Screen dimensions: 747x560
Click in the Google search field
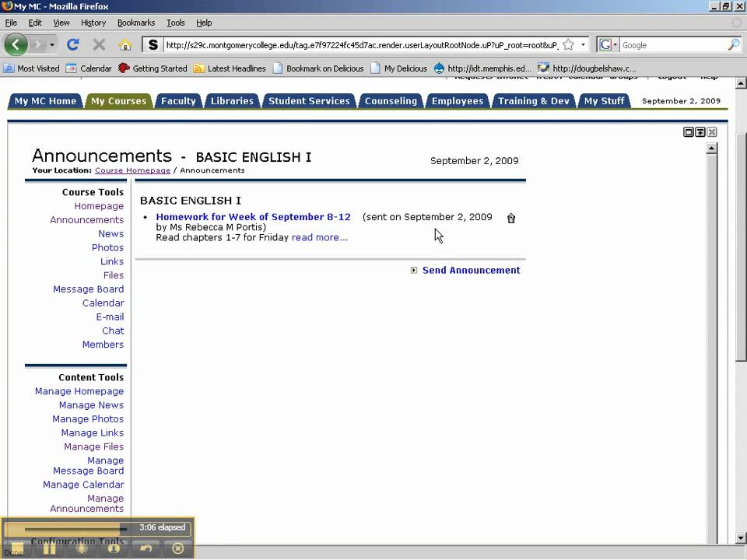pyautogui.click(x=673, y=45)
